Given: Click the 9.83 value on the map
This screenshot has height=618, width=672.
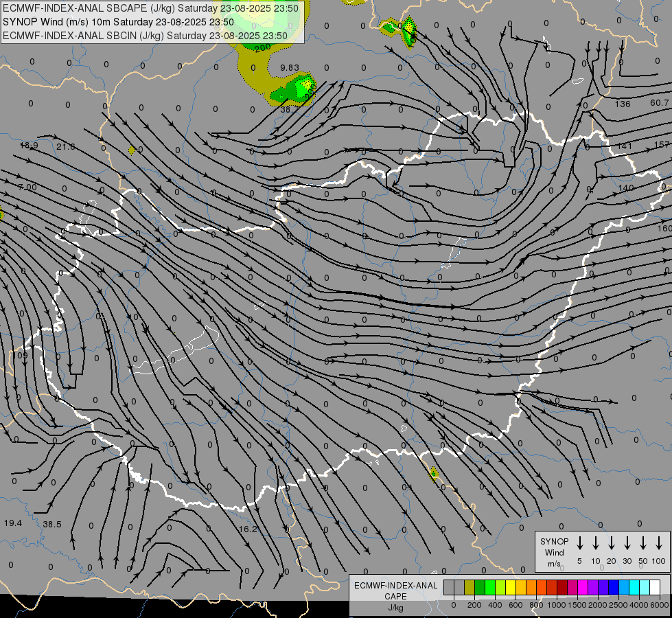Looking at the screenshot, I should (x=290, y=68).
